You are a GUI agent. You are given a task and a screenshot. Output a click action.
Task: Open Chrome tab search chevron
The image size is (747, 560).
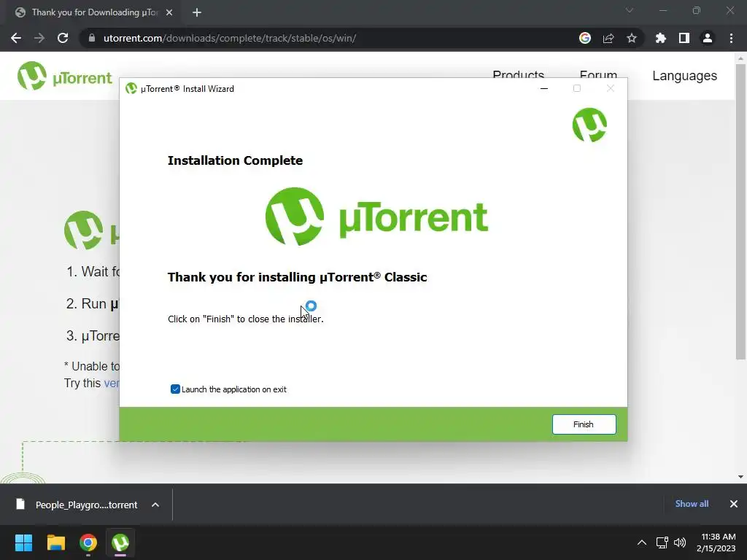(x=630, y=10)
